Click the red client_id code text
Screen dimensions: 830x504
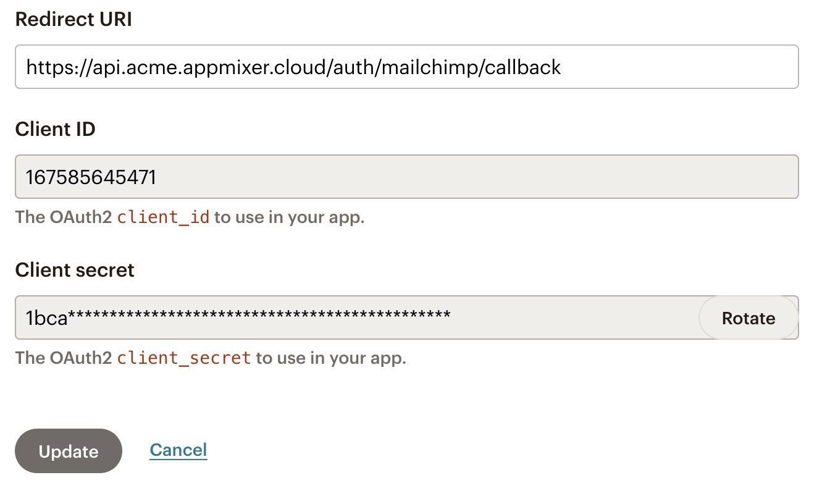pos(164,217)
